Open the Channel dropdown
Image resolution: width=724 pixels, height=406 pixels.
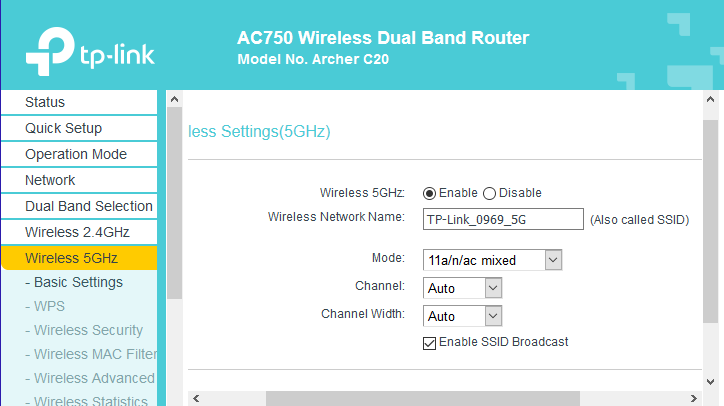click(463, 288)
